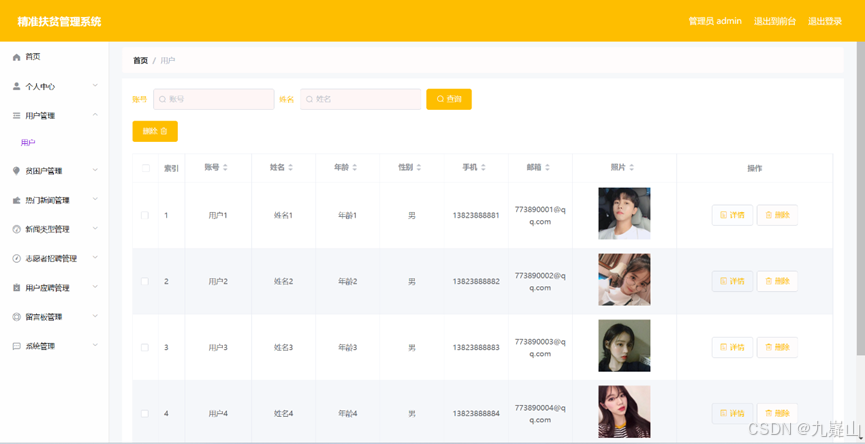
Task: Expand 新闻类型管理 with its chevron arrow
Action: (x=95, y=228)
